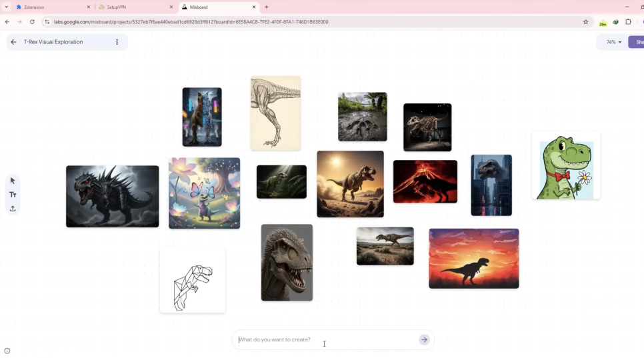
Task: Open the browser Extensions puzzle icon
Action: pos(628,22)
